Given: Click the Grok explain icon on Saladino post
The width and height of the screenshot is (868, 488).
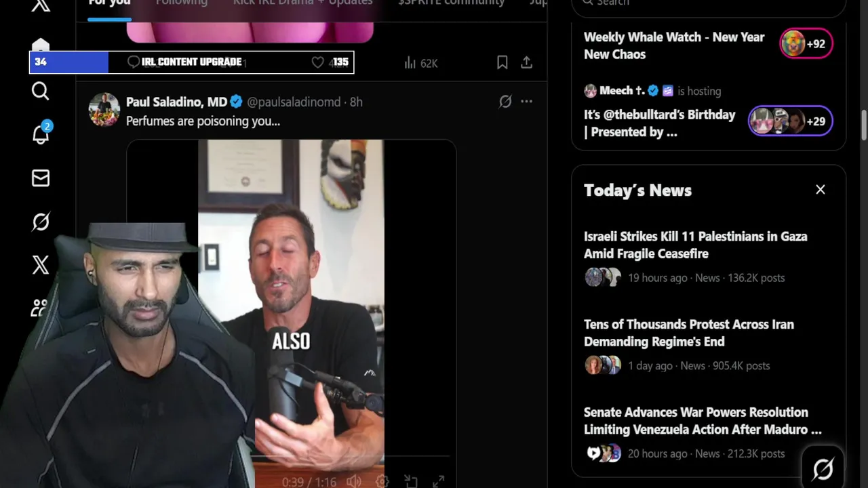Looking at the screenshot, I should (505, 102).
